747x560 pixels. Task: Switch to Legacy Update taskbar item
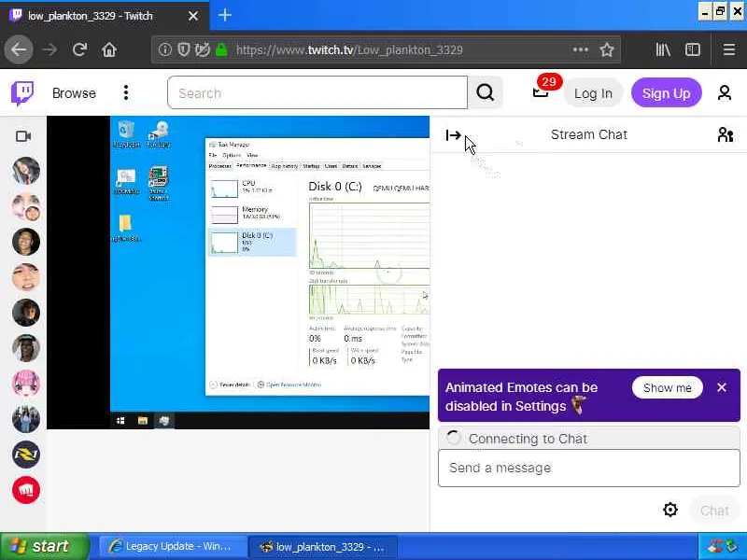click(172, 546)
